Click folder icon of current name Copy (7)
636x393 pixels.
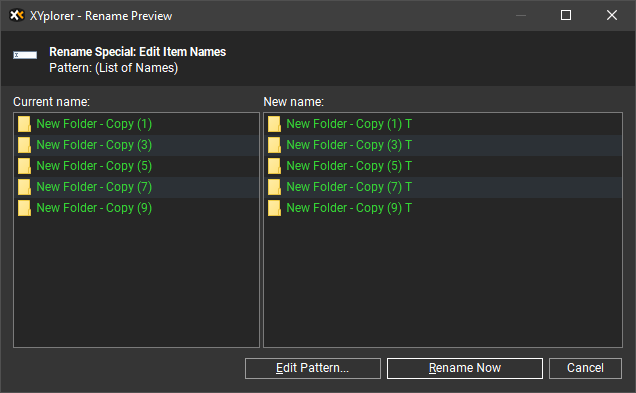[24, 187]
